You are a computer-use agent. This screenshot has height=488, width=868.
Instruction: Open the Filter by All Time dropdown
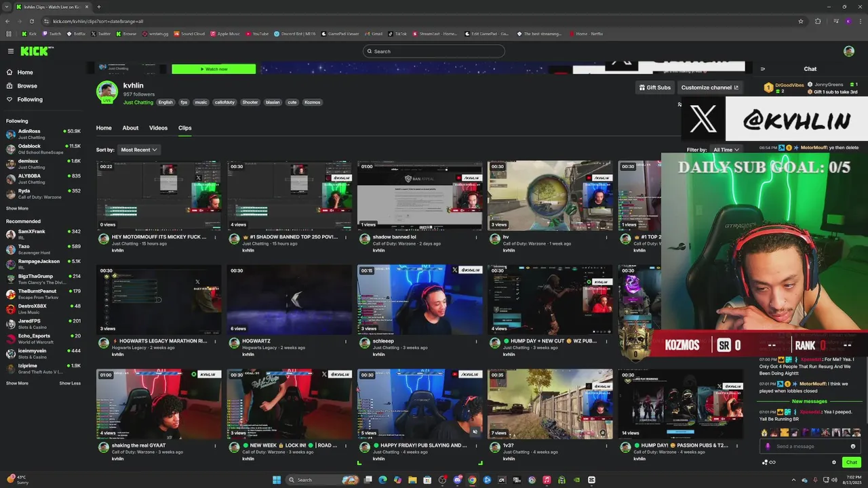click(726, 150)
